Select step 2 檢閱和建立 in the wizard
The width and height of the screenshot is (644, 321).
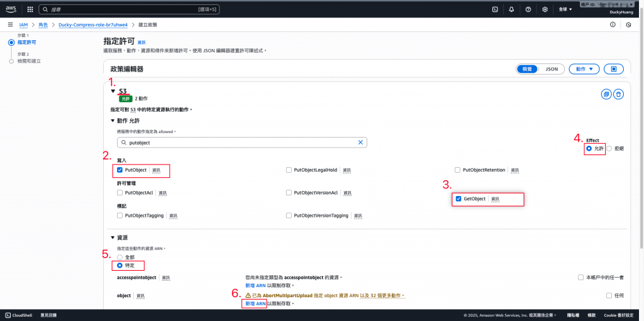point(29,61)
